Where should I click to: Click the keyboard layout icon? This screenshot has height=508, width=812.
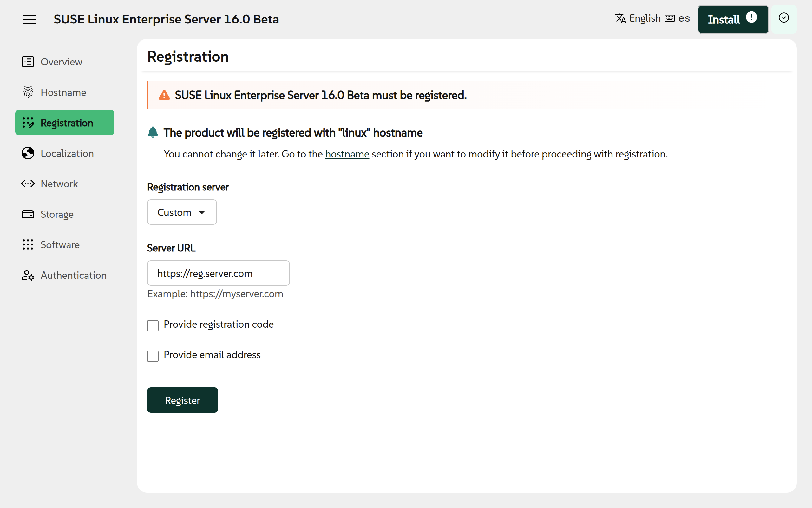click(669, 18)
